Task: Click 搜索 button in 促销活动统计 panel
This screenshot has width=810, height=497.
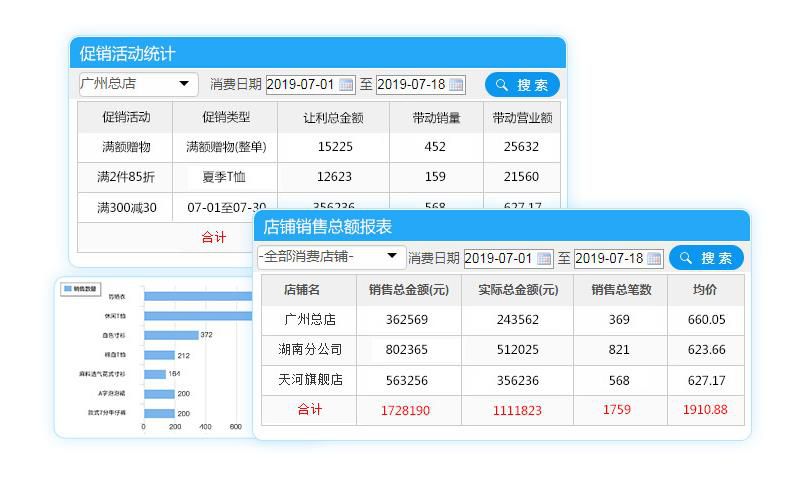Action: (x=522, y=85)
